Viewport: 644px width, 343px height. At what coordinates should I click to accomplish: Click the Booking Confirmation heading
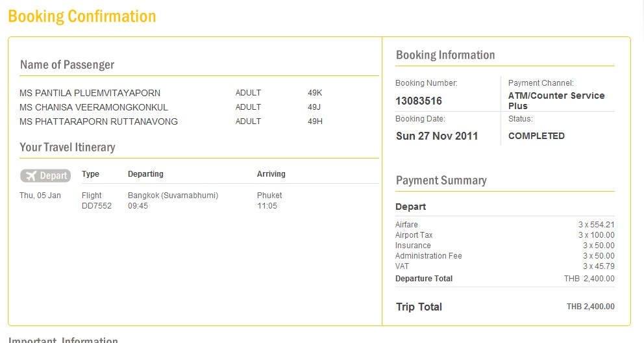pyautogui.click(x=82, y=16)
